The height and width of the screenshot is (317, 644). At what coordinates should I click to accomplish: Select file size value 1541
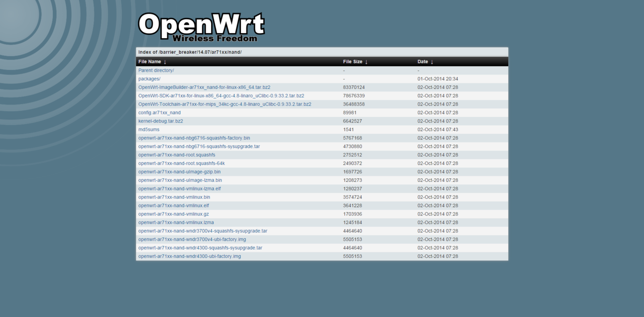(x=349, y=130)
